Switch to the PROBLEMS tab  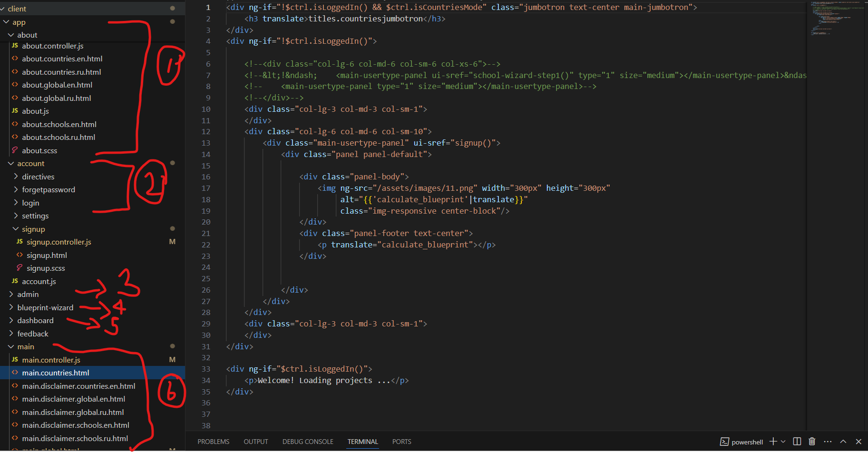pos(213,441)
